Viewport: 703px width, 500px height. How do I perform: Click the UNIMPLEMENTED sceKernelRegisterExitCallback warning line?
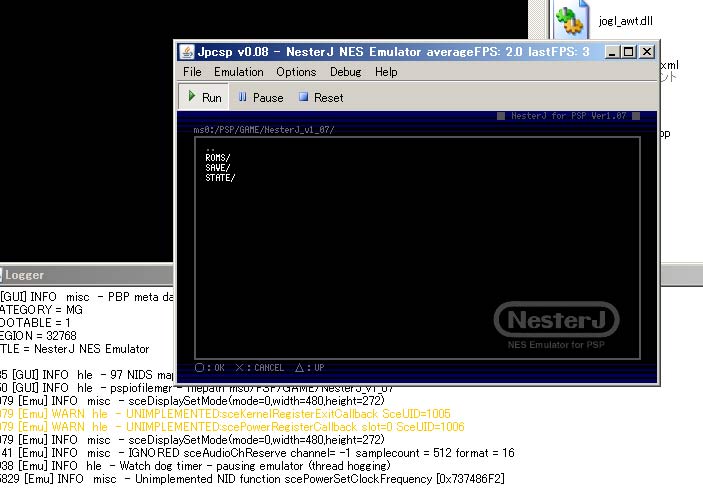pyautogui.click(x=225, y=413)
